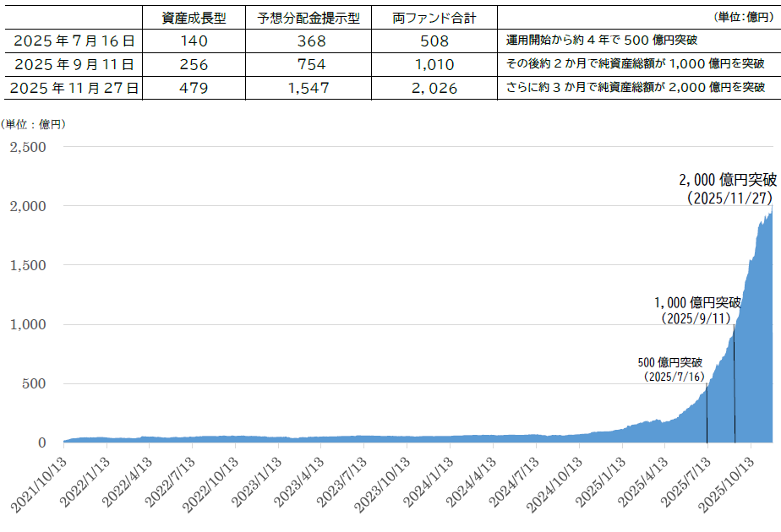
Task: Click the vertical marker line for 2025/7/16
Action: (707, 414)
